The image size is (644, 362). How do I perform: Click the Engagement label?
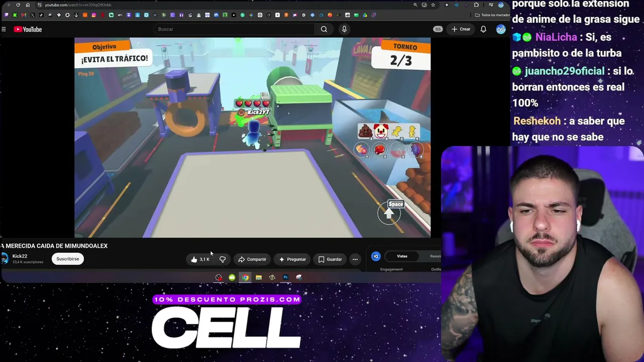click(391, 269)
